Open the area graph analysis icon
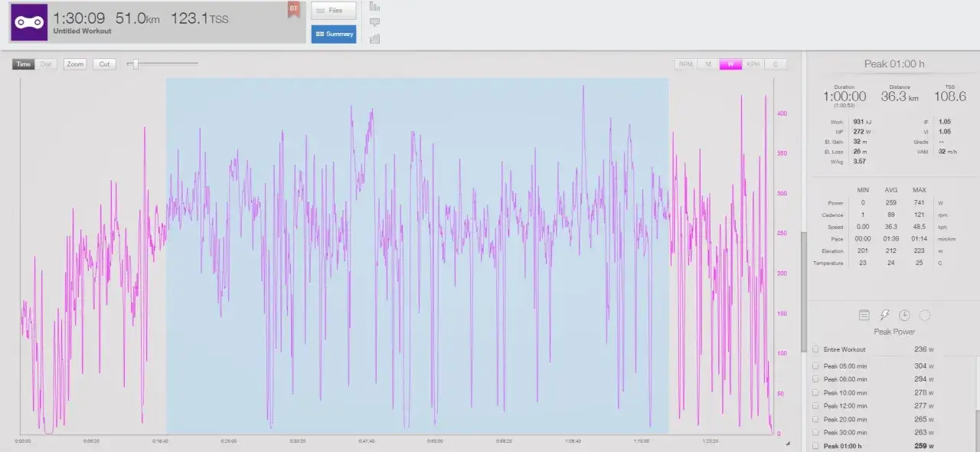 point(374,38)
